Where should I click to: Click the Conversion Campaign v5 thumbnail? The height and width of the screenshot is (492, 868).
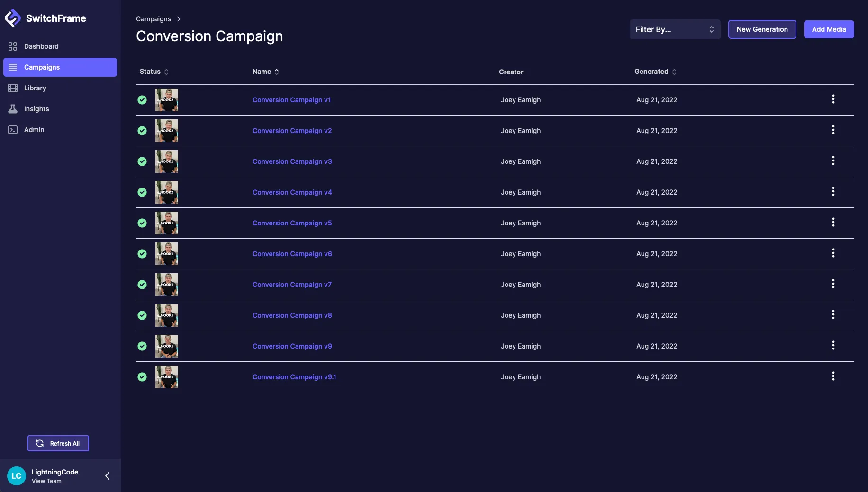tap(167, 223)
